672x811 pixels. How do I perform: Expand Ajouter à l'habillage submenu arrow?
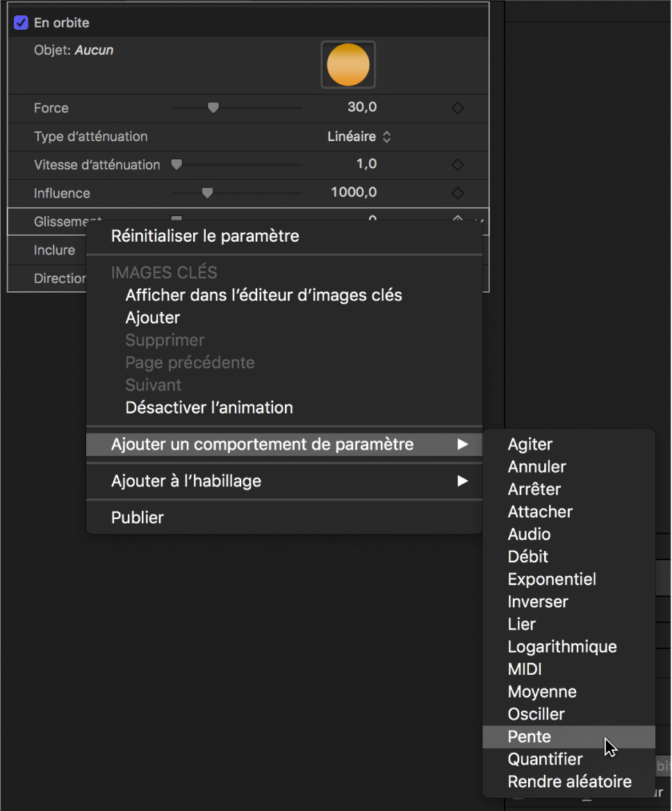pyautogui.click(x=462, y=481)
